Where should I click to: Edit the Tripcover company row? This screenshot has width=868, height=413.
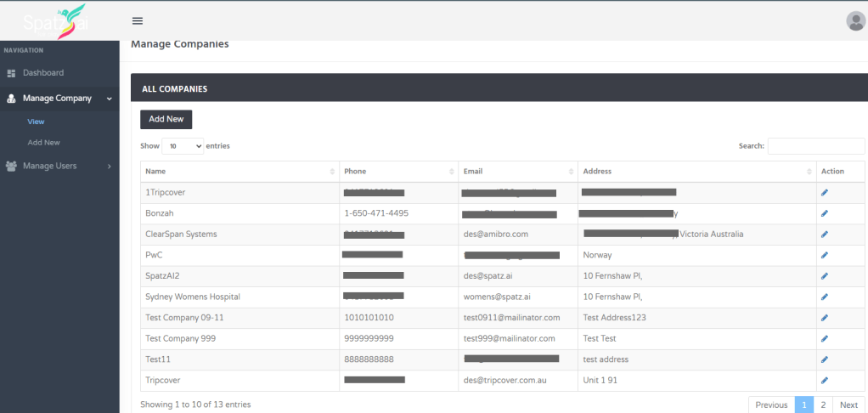pyautogui.click(x=825, y=381)
